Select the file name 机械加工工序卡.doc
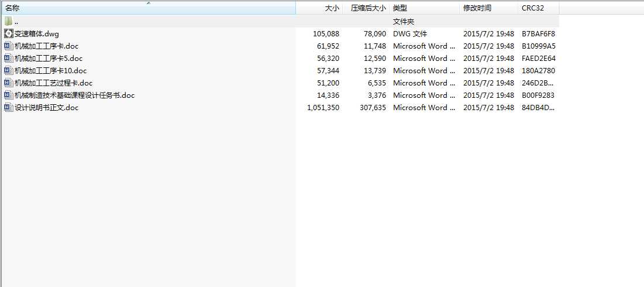The width and height of the screenshot is (644, 287). (x=46, y=46)
